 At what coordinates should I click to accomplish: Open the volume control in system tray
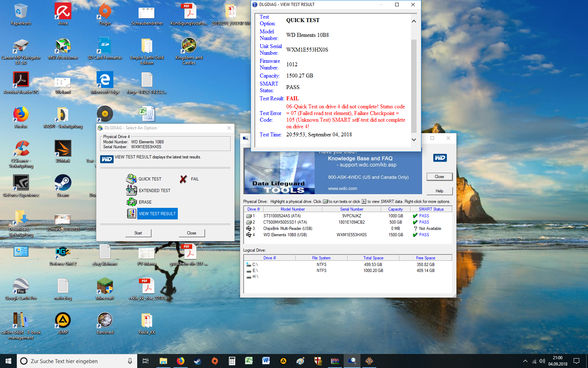click(x=542, y=361)
